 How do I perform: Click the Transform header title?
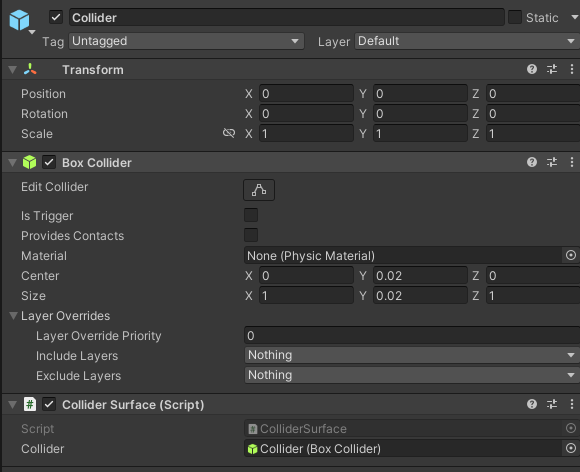93,70
